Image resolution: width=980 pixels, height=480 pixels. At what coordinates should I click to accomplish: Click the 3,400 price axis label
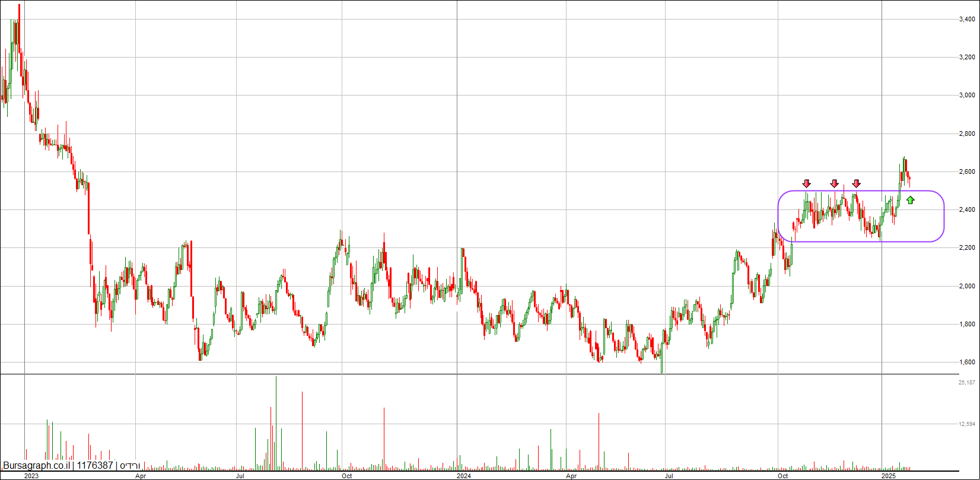pyautogui.click(x=967, y=19)
